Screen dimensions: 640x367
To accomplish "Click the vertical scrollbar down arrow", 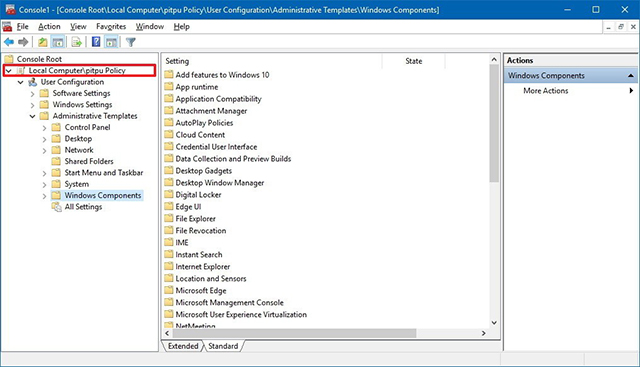I will point(494,323).
